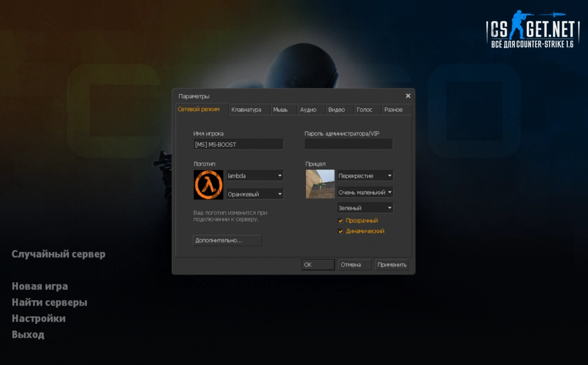588x365 pixels.
Task: Click the crosshair preview image
Action: click(x=320, y=184)
